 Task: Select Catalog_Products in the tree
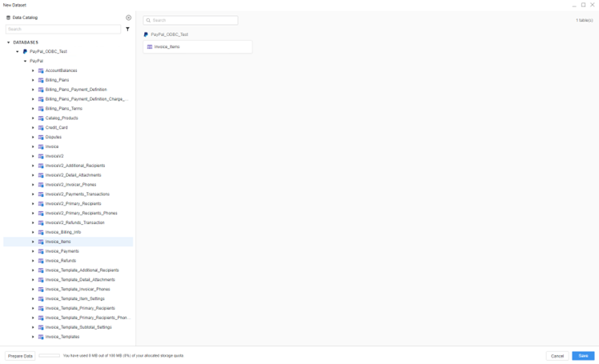click(x=62, y=118)
